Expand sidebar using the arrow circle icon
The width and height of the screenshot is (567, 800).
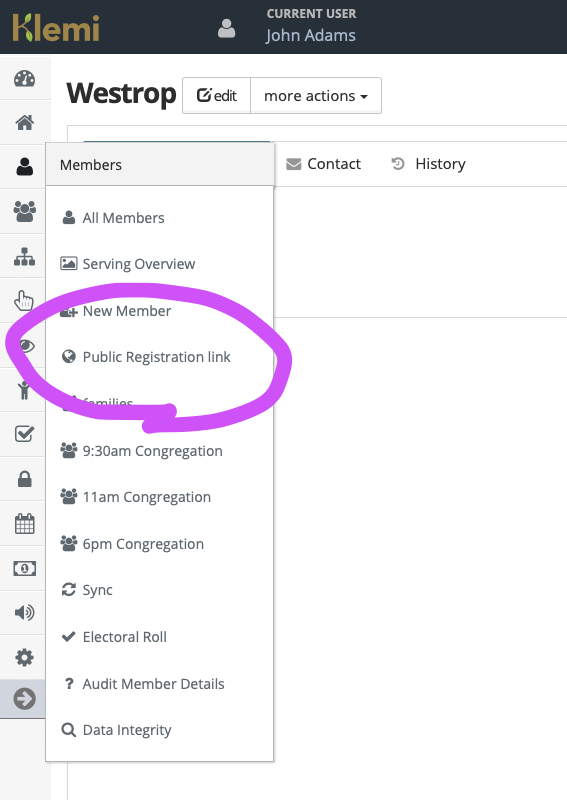(x=24, y=699)
